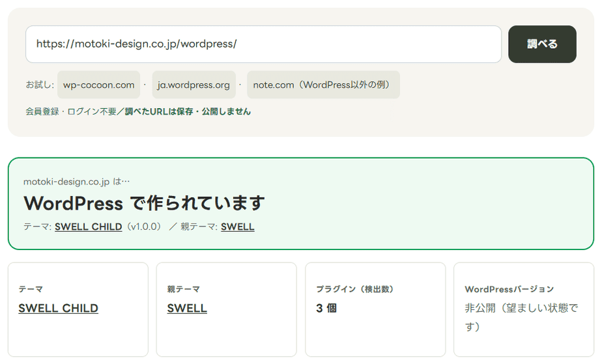Click 調べたURLは保存・公開しません notice

(188, 111)
